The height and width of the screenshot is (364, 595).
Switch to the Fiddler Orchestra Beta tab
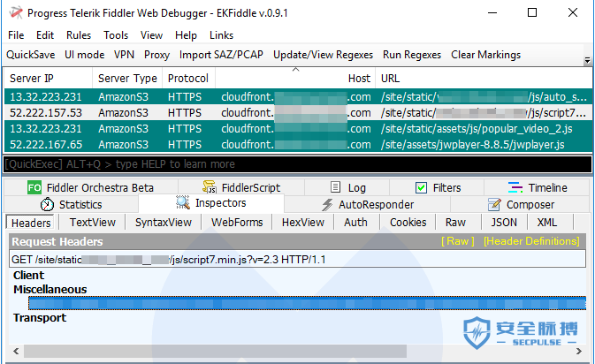(x=91, y=187)
